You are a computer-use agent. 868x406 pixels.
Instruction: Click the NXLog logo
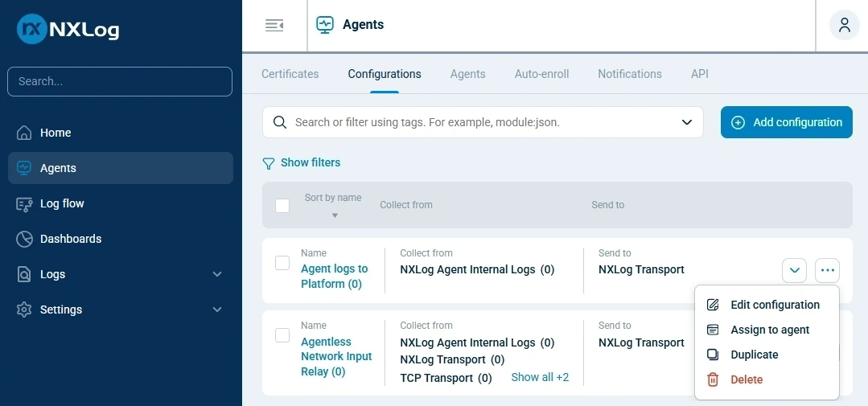(68, 29)
